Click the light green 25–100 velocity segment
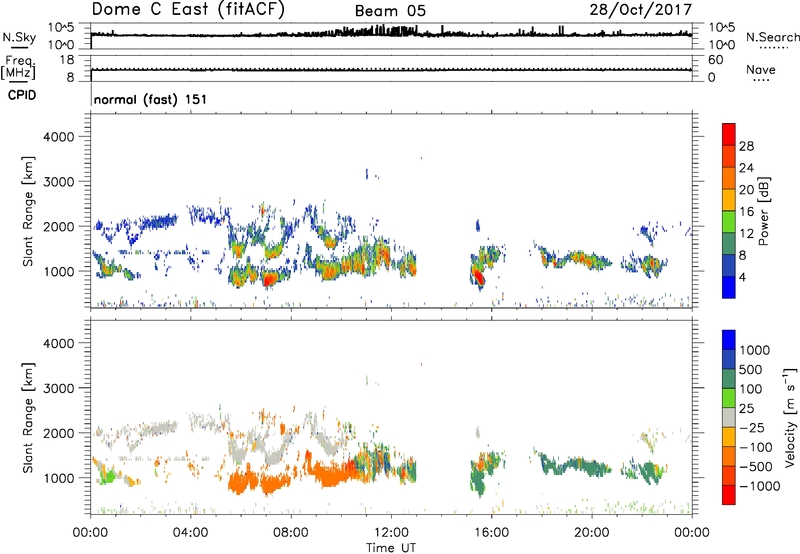This screenshot has height=554, width=800. [729, 398]
